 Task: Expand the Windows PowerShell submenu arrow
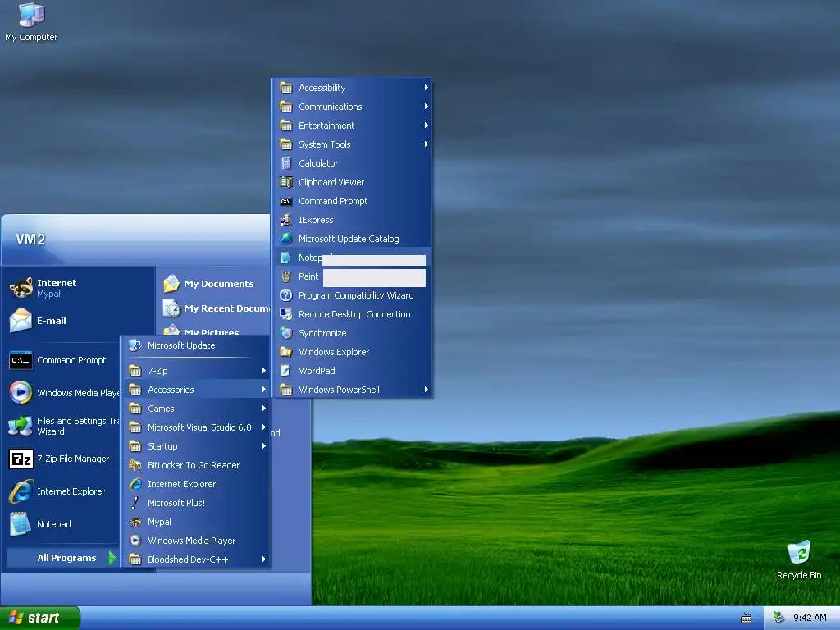(x=427, y=390)
